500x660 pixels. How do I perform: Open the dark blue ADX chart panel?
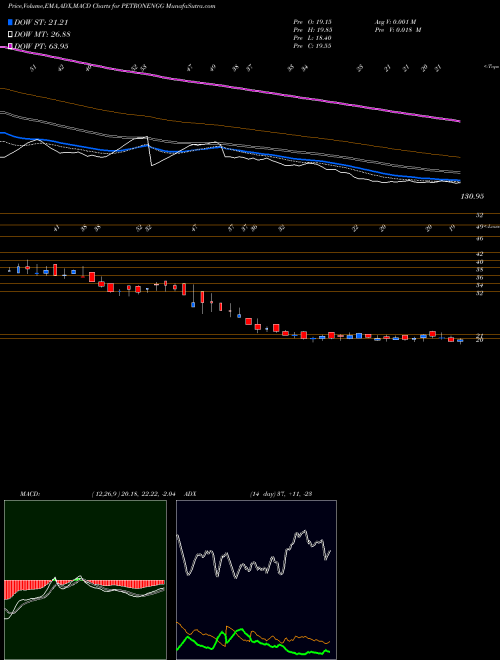pyautogui.click(x=256, y=580)
